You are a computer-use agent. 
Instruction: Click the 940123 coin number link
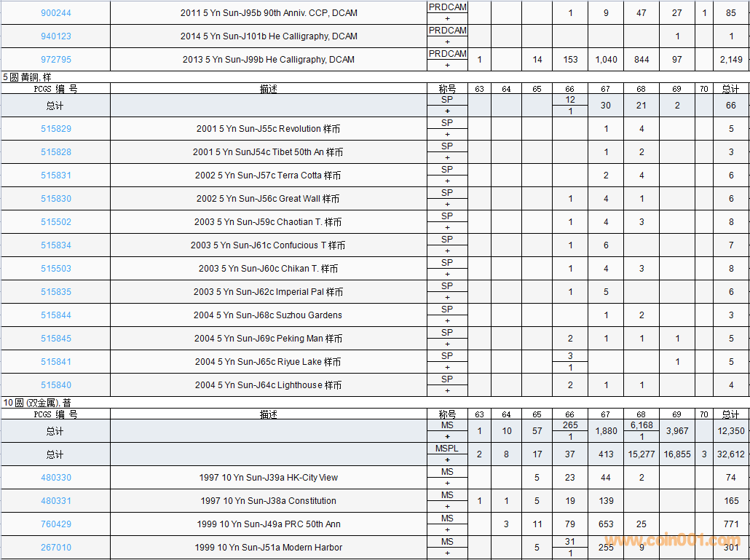(56, 36)
